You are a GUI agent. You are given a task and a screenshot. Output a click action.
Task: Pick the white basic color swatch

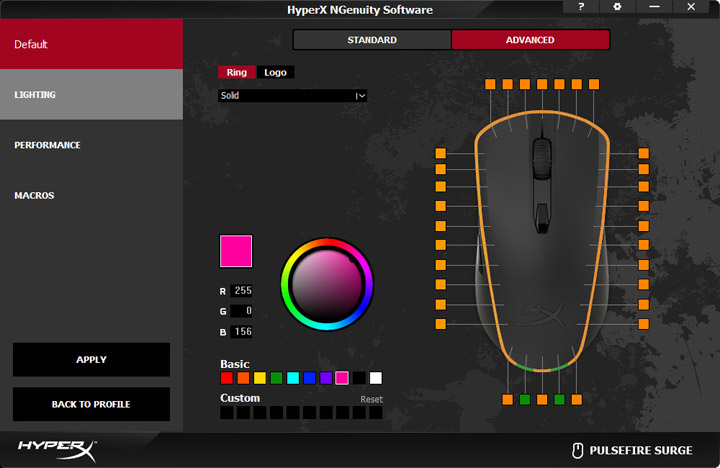click(x=376, y=378)
